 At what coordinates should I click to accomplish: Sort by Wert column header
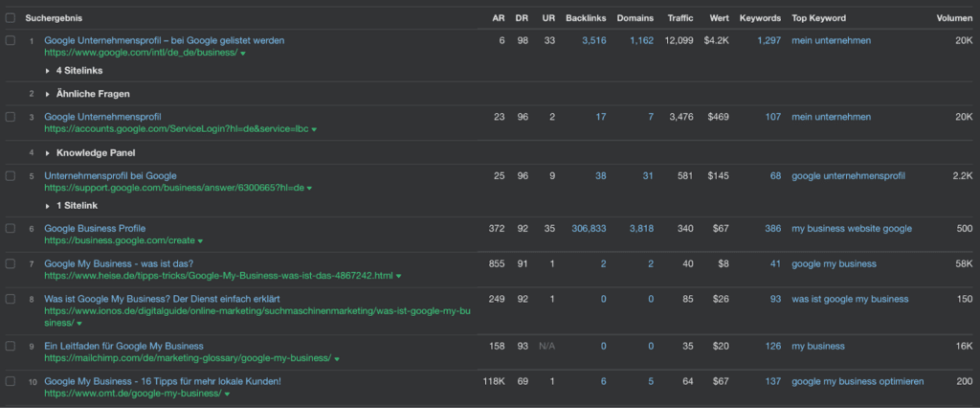click(x=720, y=18)
